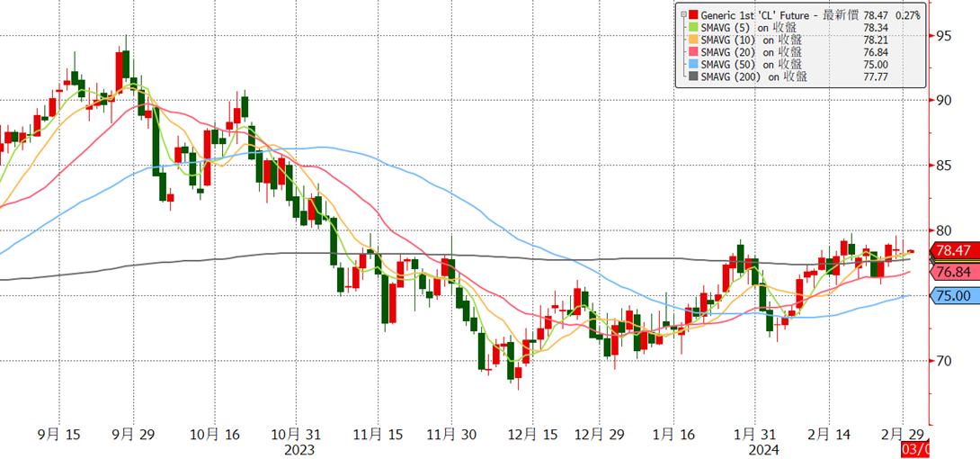Click the 80 price axis label

click(944, 230)
